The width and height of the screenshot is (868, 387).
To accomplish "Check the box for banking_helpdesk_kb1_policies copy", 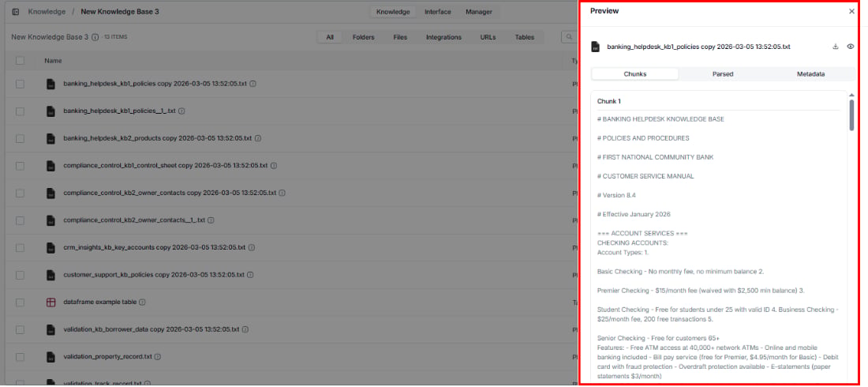I will click(20, 85).
